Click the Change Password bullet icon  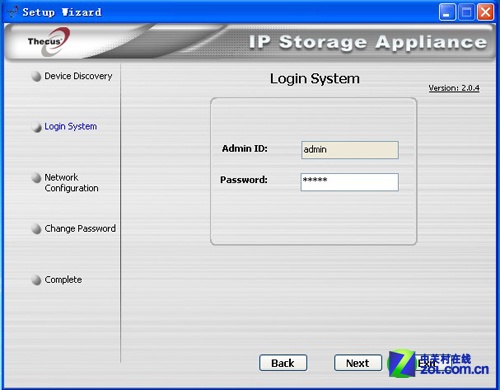tap(36, 229)
